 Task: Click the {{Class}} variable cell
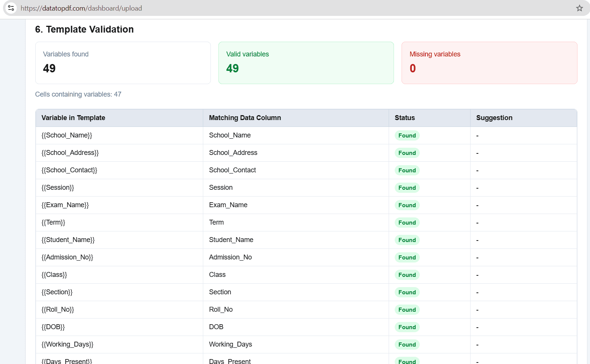(119, 275)
